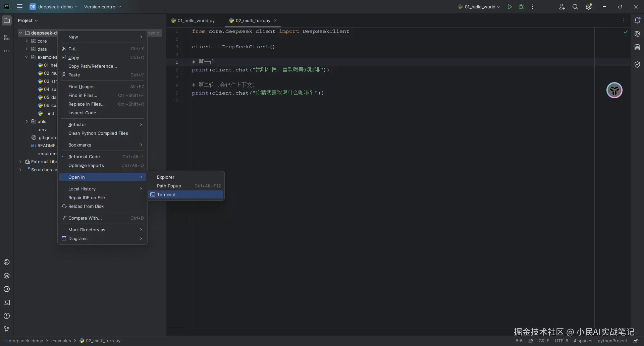
Task: Collapse the deepseek-demo root folder
Action: coord(20,33)
